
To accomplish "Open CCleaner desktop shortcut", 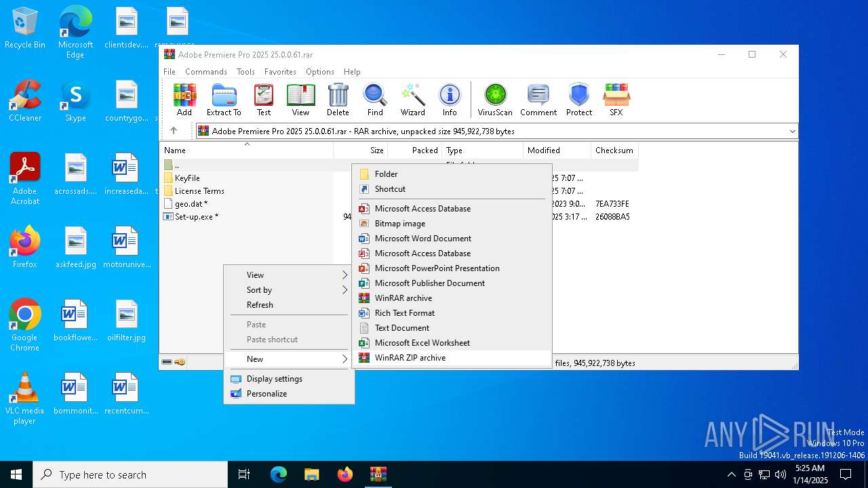I will pos(25,102).
